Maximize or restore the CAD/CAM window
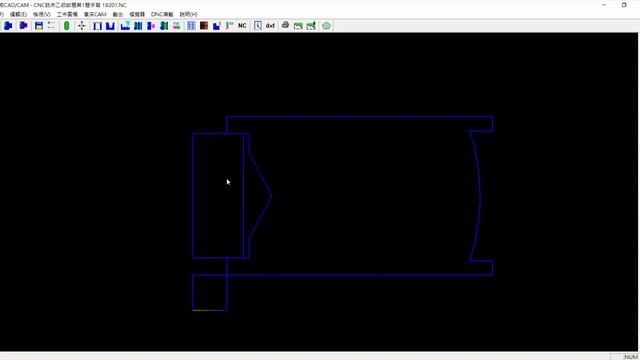 tap(624, 5)
